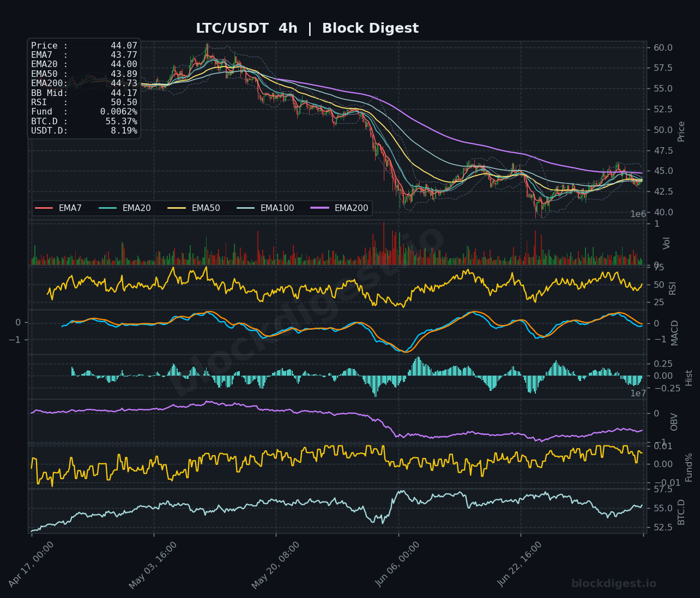
Task: Click the Fund% panel axis label
Action: (x=689, y=467)
